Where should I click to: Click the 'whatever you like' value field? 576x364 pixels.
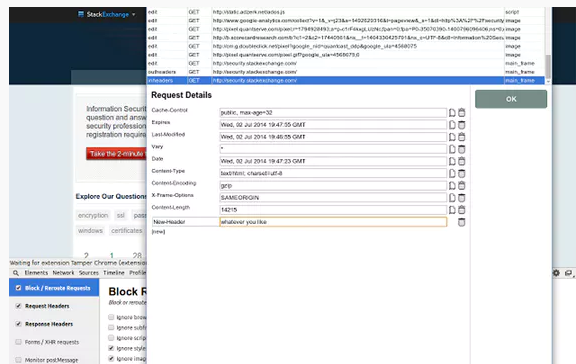pos(333,222)
